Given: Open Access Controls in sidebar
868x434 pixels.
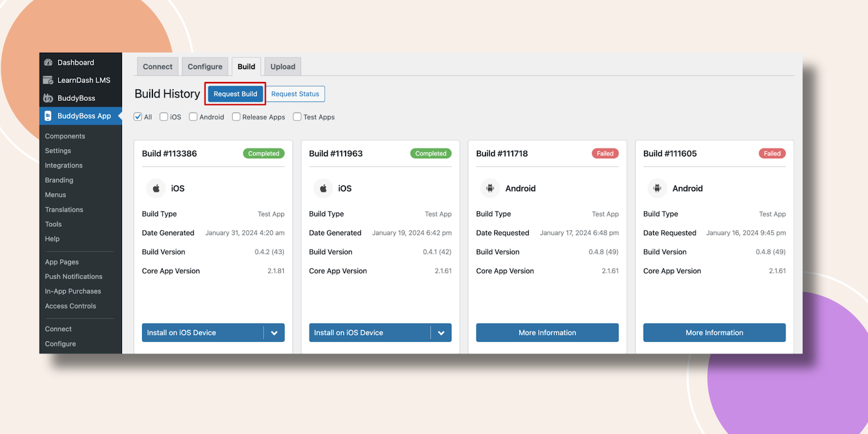Looking at the screenshot, I should (x=71, y=306).
